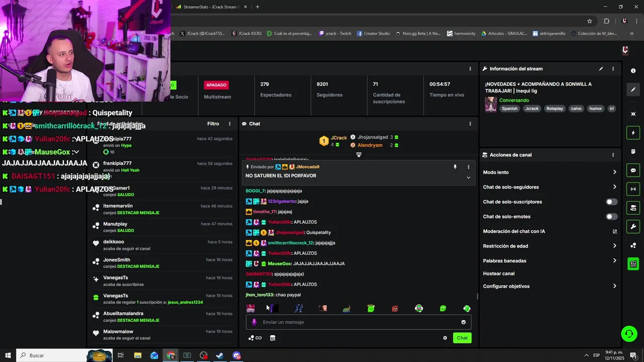Open a new browser tab
The height and width of the screenshot is (362, 644).
(x=258, y=7)
